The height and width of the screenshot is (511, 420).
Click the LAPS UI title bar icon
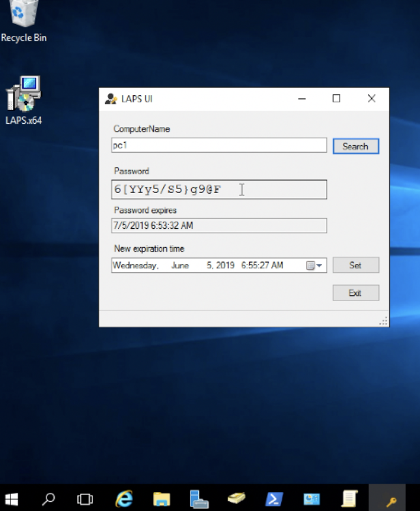pyautogui.click(x=111, y=99)
